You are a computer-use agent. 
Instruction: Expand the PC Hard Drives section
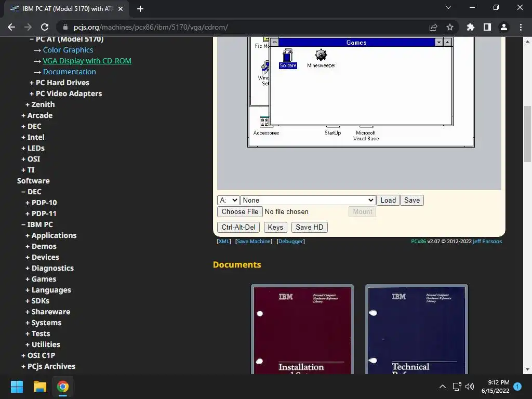(59, 83)
